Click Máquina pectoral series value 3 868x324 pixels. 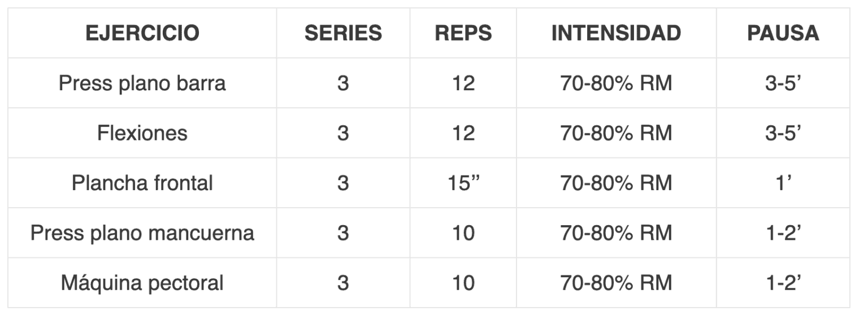click(343, 282)
